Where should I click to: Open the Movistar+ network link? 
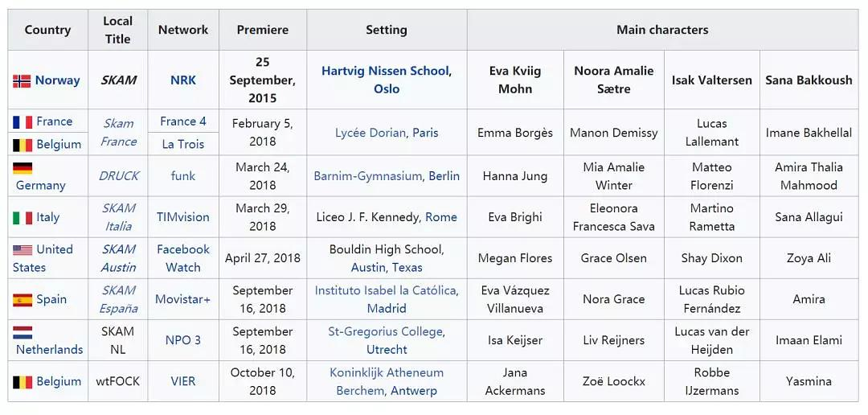[x=183, y=299]
